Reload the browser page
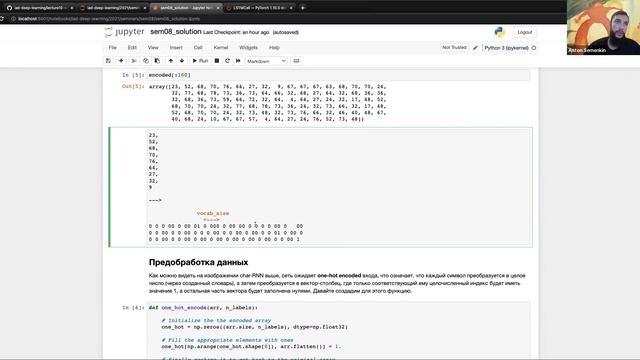The width and height of the screenshot is (640, 360). tap(2, 19)
